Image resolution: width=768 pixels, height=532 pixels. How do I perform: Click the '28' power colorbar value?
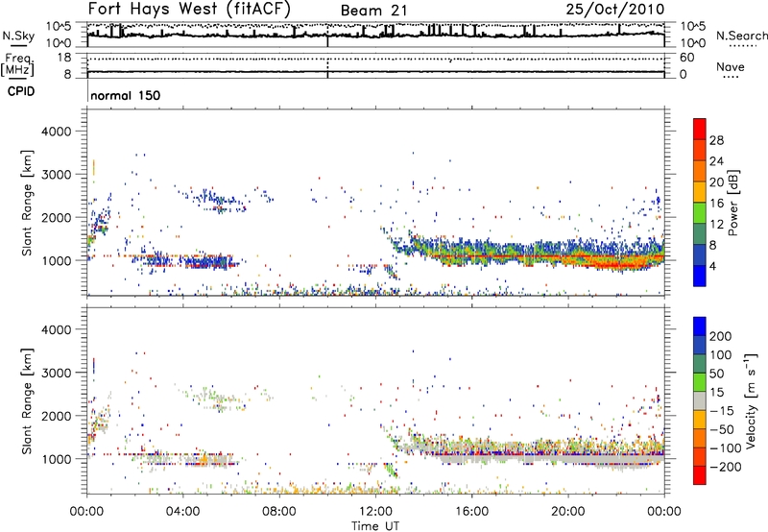[716, 140]
